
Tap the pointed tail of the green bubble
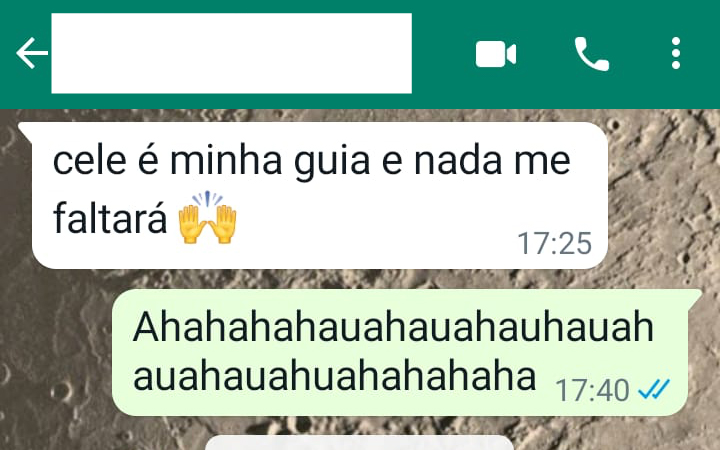[x=695, y=296]
